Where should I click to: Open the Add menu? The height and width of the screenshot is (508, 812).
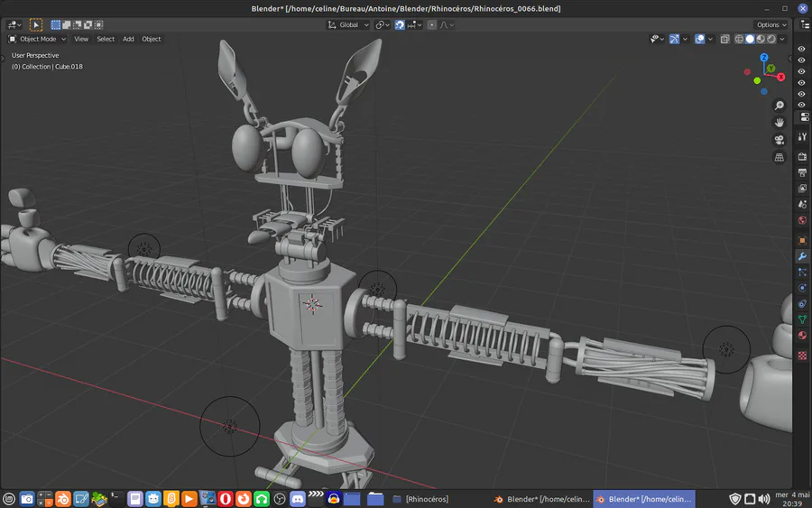(x=128, y=39)
